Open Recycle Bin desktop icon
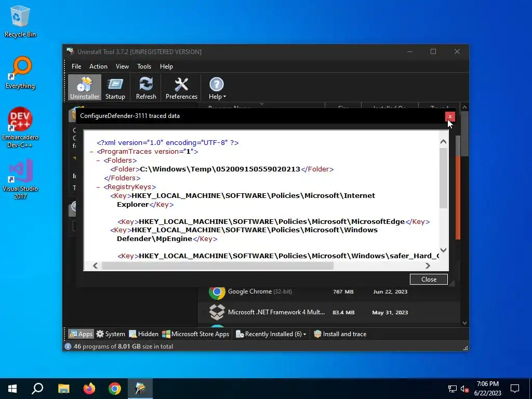The width and height of the screenshot is (532, 399). pos(20,21)
